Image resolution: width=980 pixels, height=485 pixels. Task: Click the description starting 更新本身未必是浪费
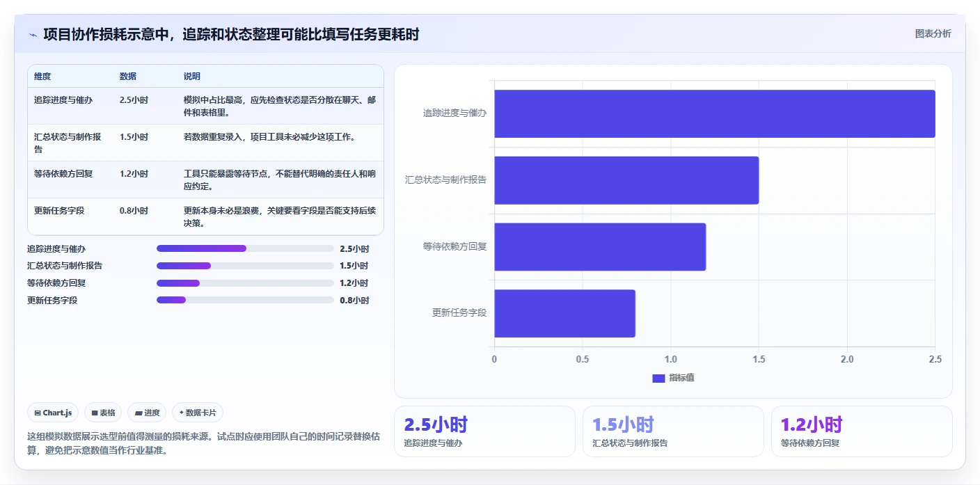[x=280, y=216]
